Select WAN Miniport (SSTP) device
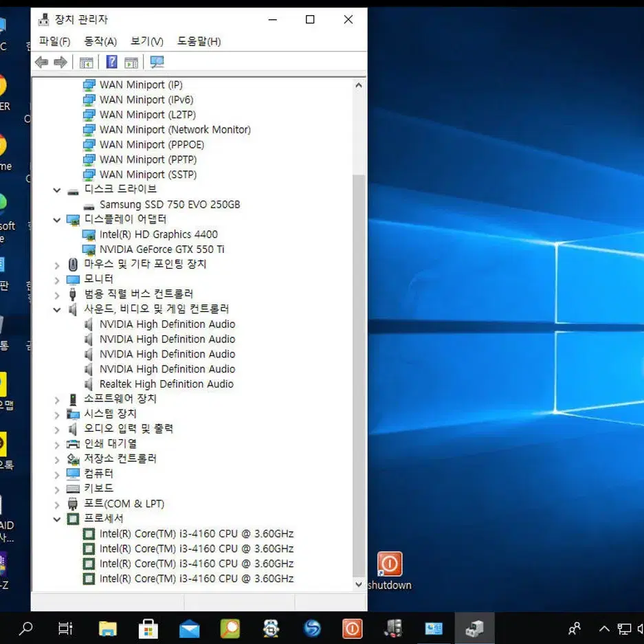Viewport: 644px width, 644px height. click(148, 175)
